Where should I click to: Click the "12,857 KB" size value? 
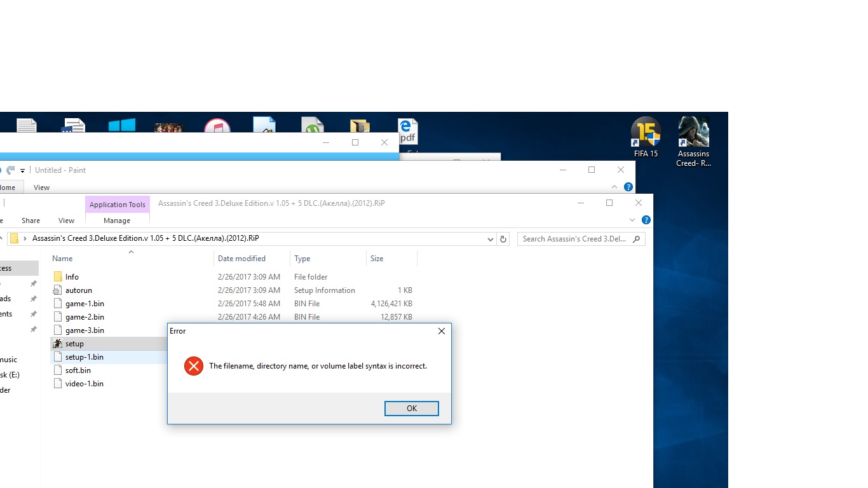[397, 317]
